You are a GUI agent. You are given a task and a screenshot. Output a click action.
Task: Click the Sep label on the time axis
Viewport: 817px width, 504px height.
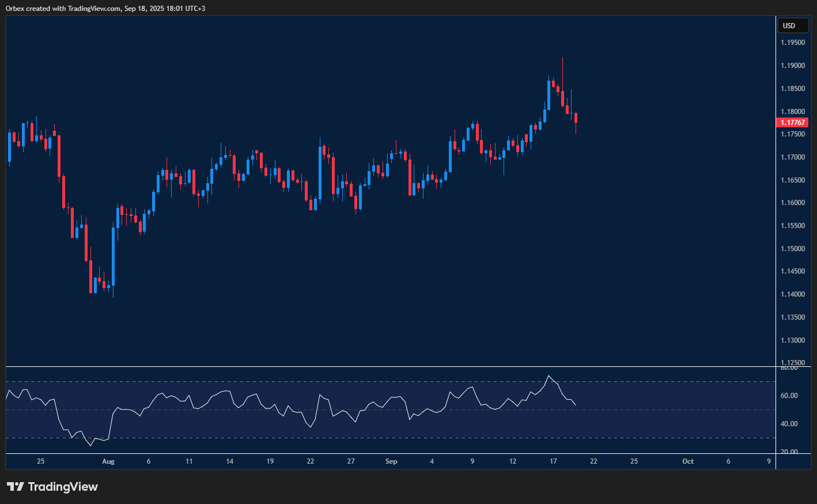coord(391,461)
